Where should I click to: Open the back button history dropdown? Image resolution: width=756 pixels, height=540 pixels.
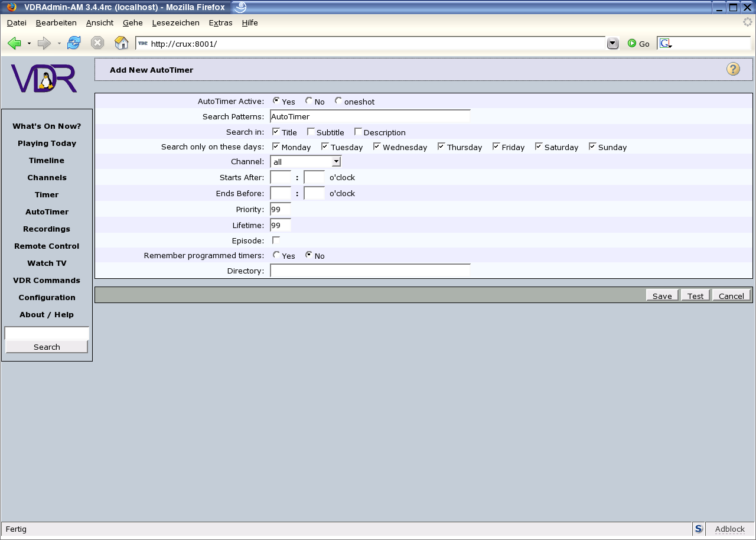click(x=29, y=44)
